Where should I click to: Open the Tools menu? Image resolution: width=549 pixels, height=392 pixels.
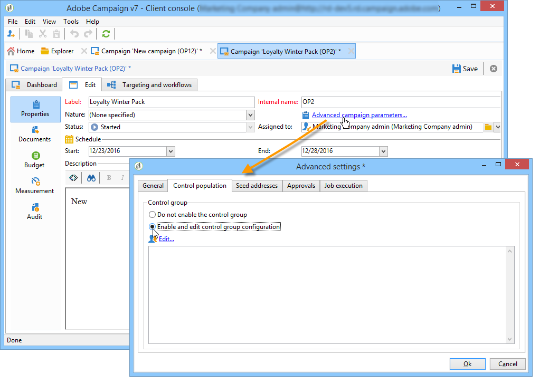(x=71, y=21)
